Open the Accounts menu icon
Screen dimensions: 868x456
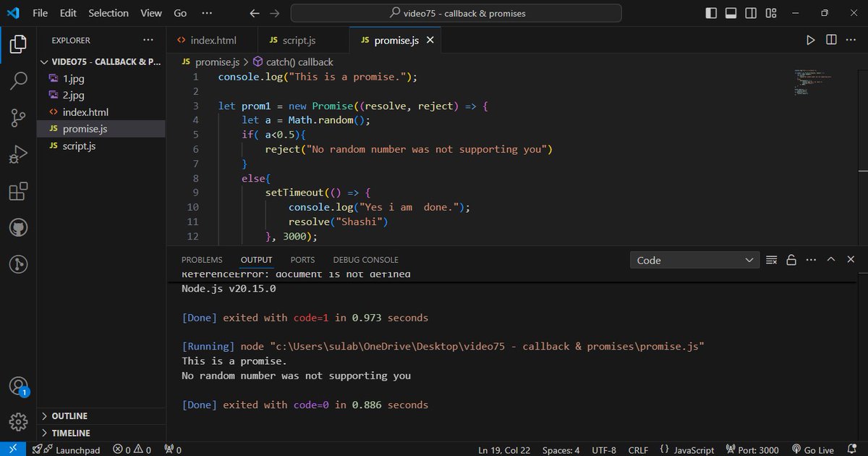(x=18, y=386)
